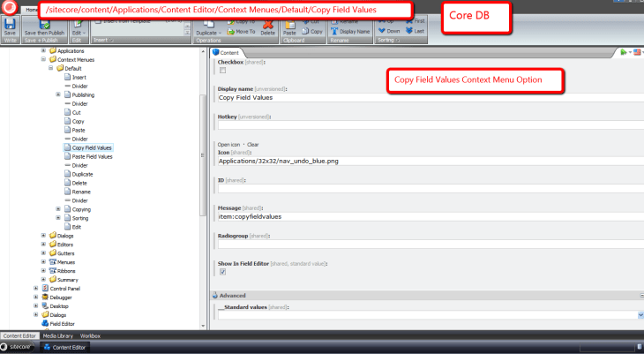Expand the Applications tree node
This screenshot has height=354, width=644.
[43, 50]
